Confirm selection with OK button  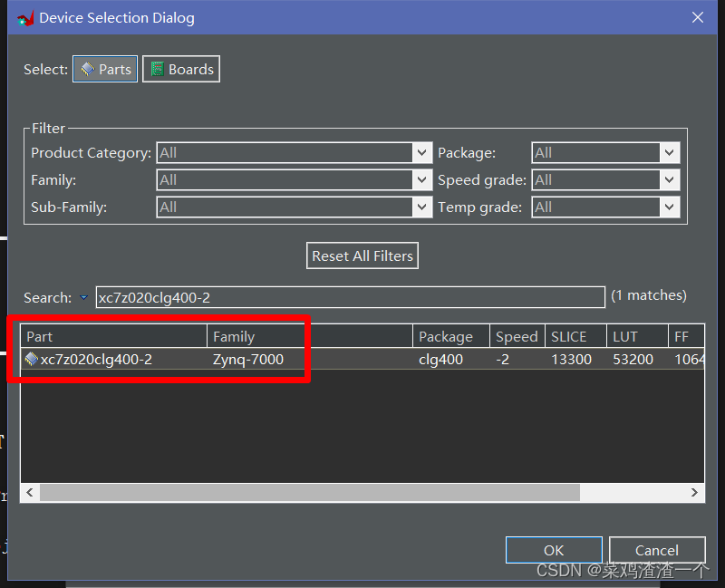[x=554, y=550]
